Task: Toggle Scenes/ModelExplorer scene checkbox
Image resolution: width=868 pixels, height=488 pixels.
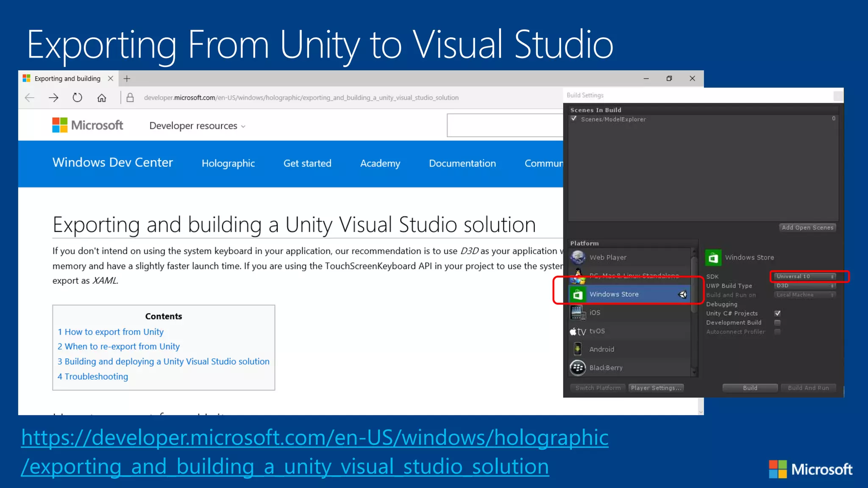Action: (x=574, y=119)
